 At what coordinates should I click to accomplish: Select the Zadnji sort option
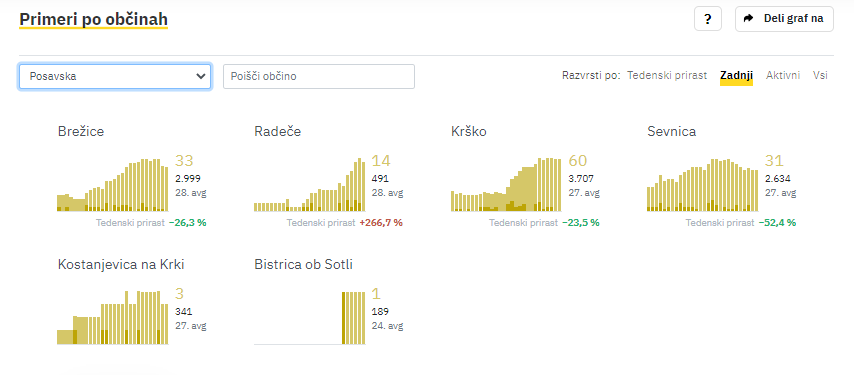(736, 75)
